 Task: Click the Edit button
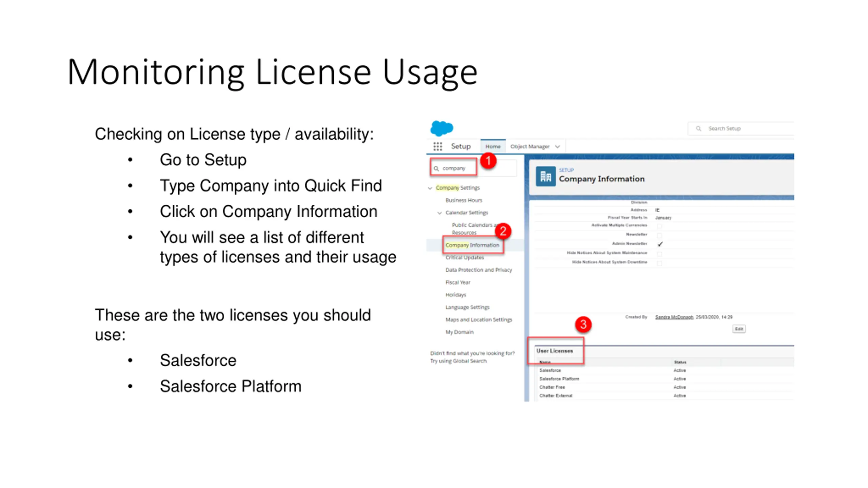[x=739, y=329]
